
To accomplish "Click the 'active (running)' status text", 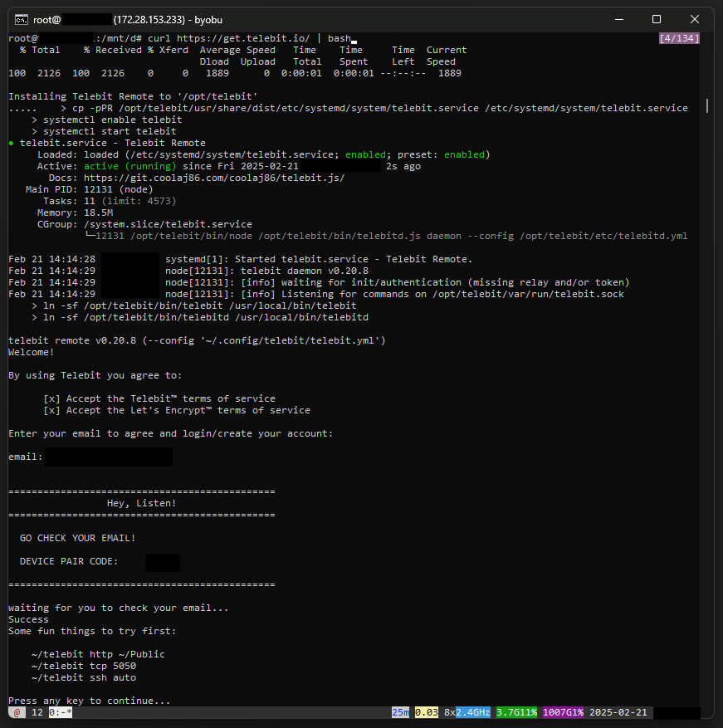I will pos(130,166).
